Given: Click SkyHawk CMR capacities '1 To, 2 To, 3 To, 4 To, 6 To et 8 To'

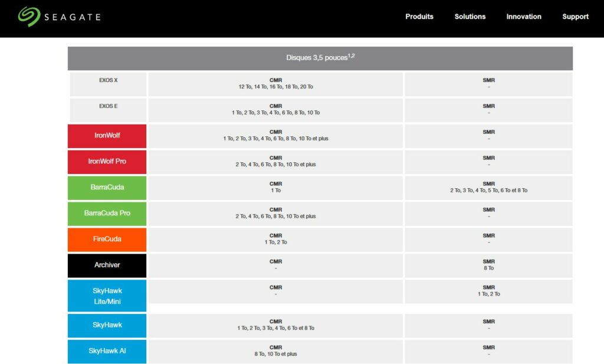Looking at the screenshot, I should pos(276,328).
